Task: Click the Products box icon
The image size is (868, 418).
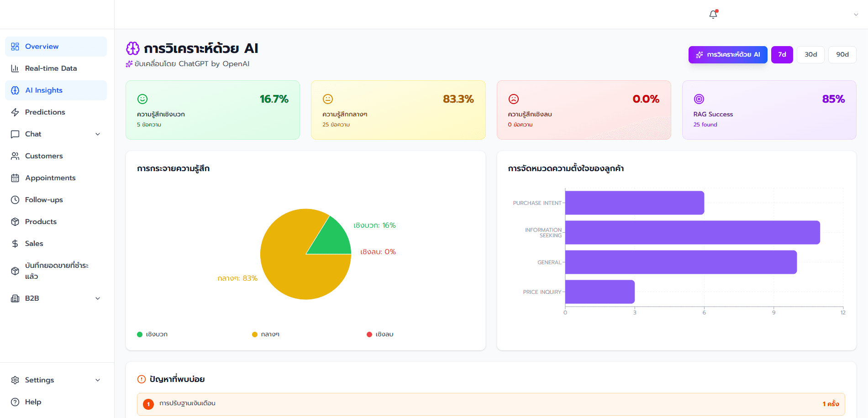Action: pyautogui.click(x=15, y=222)
